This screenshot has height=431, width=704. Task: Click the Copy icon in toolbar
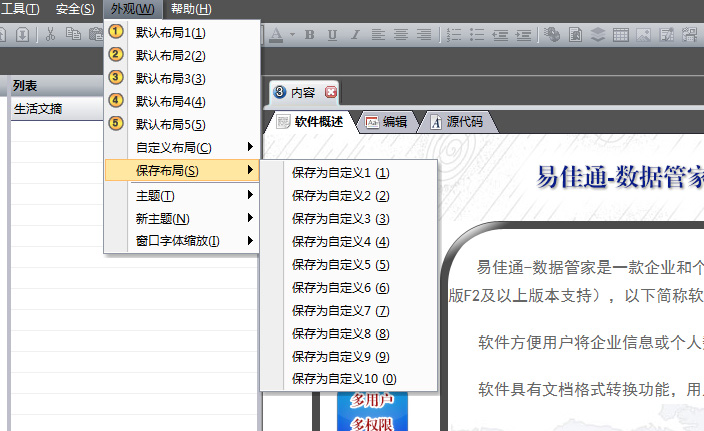pyautogui.click(x=73, y=34)
